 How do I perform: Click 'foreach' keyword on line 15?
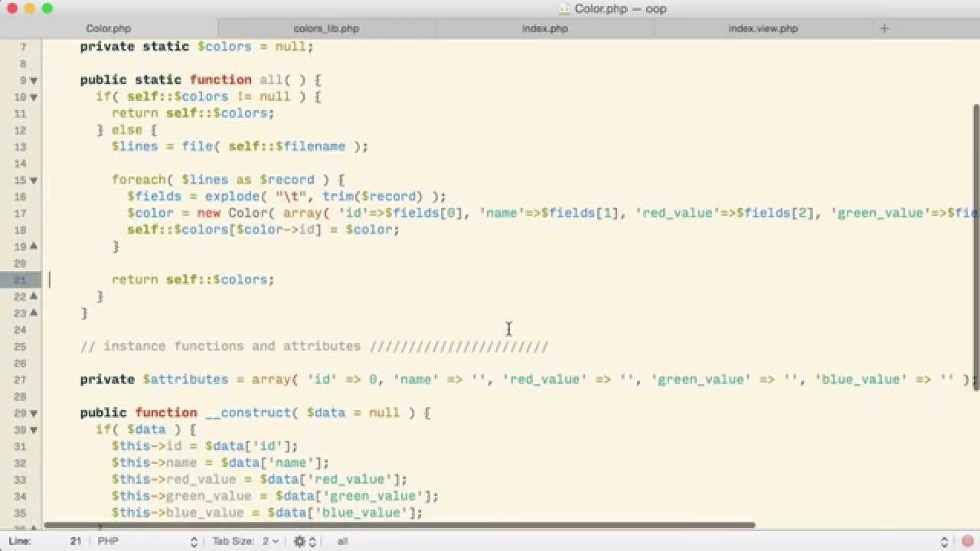point(139,180)
